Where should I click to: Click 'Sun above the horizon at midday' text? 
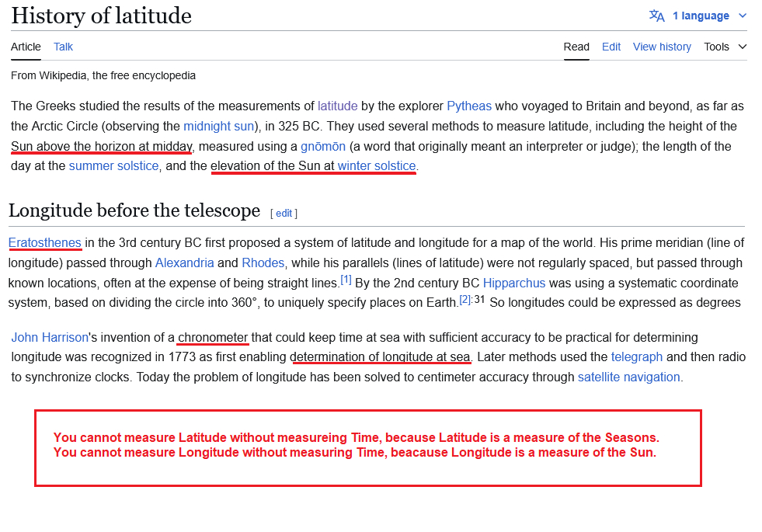102,146
